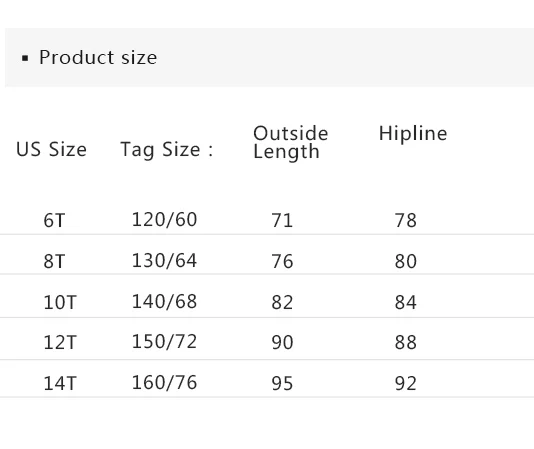Select the 6T size row label
The width and height of the screenshot is (534, 449).
pyautogui.click(x=54, y=220)
